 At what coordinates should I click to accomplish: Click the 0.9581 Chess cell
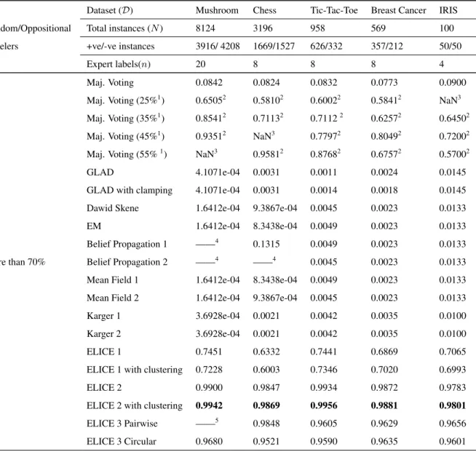coord(268,154)
